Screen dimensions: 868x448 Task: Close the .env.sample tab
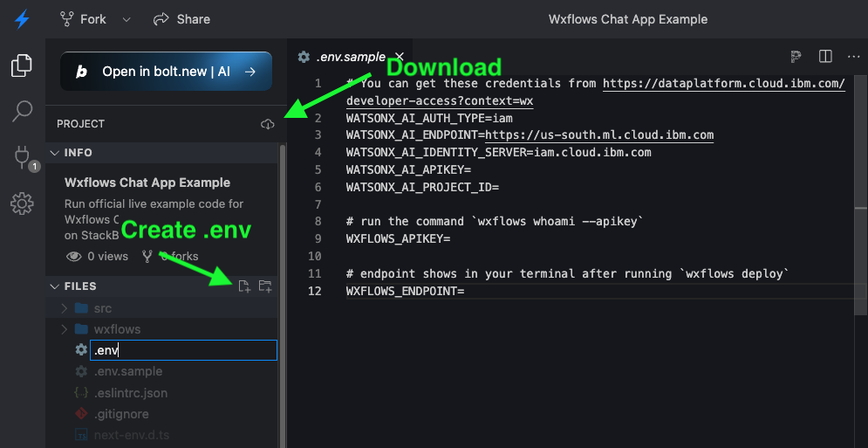pyautogui.click(x=400, y=57)
